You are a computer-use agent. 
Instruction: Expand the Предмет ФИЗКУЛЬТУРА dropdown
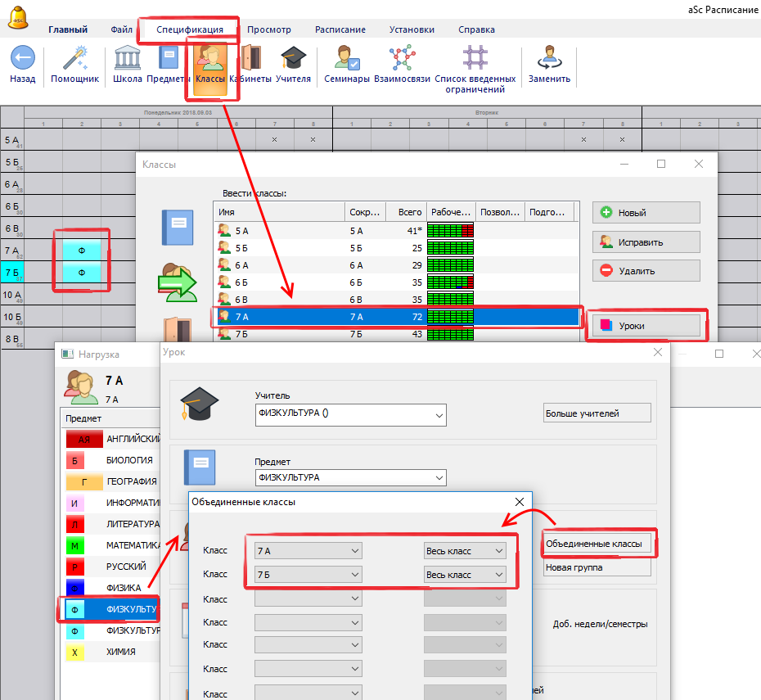click(439, 477)
